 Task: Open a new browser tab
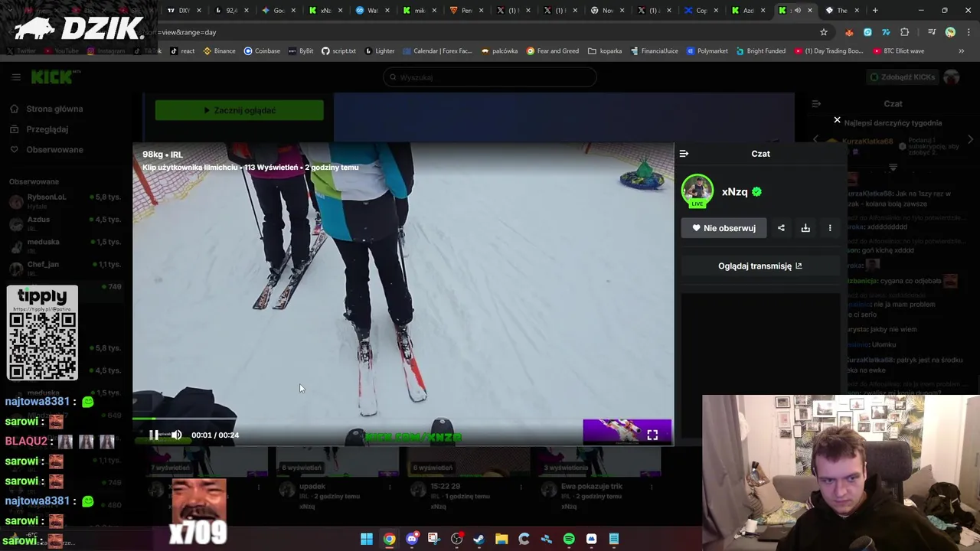click(x=875, y=10)
